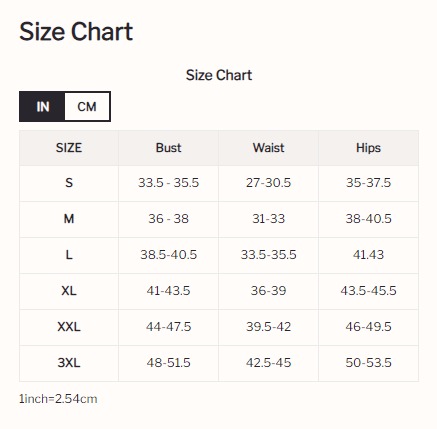Image resolution: width=437 pixels, height=429 pixels.
Task: Click bust value 33.5 - 35.5
Action: 168,183
